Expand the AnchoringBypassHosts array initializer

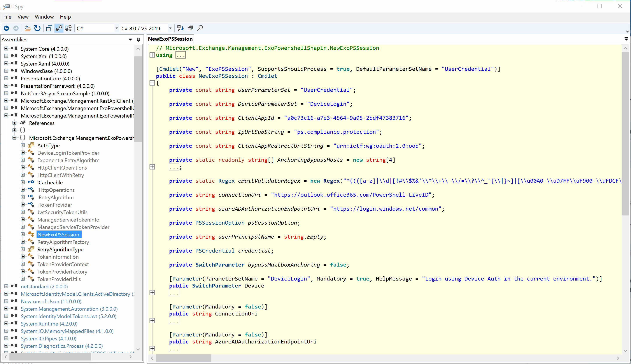tap(152, 167)
